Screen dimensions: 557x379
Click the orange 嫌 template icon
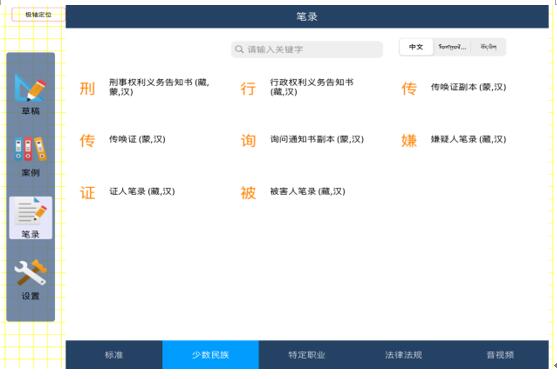coord(409,141)
